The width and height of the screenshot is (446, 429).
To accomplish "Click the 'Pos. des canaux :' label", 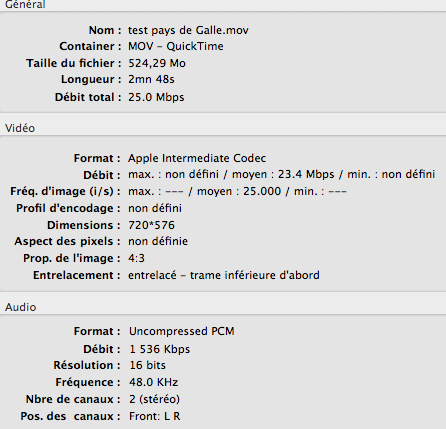I will [x=71, y=416].
